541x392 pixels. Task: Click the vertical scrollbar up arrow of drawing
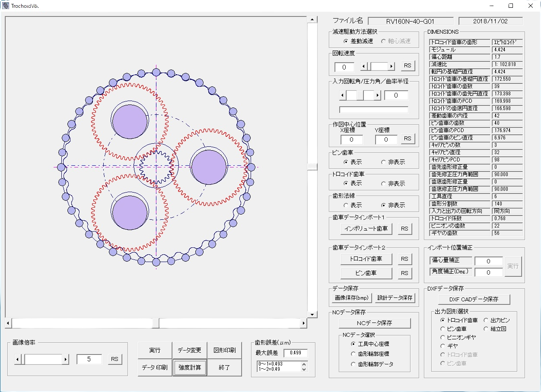point(312,19)
